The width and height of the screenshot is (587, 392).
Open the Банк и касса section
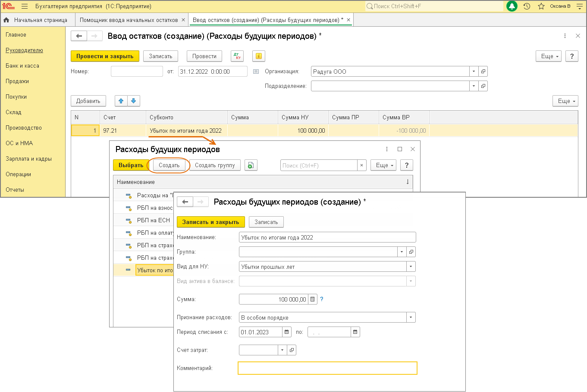22,66
